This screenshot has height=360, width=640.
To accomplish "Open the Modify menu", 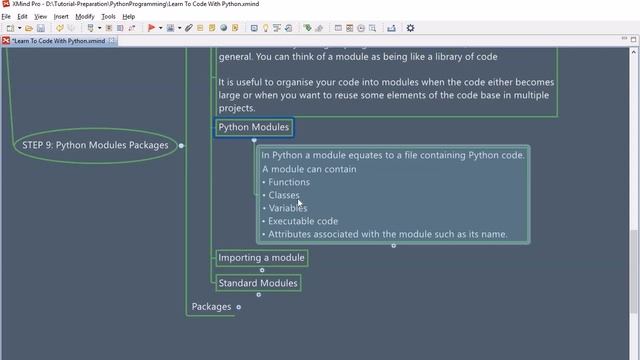I will pos(84,17).
